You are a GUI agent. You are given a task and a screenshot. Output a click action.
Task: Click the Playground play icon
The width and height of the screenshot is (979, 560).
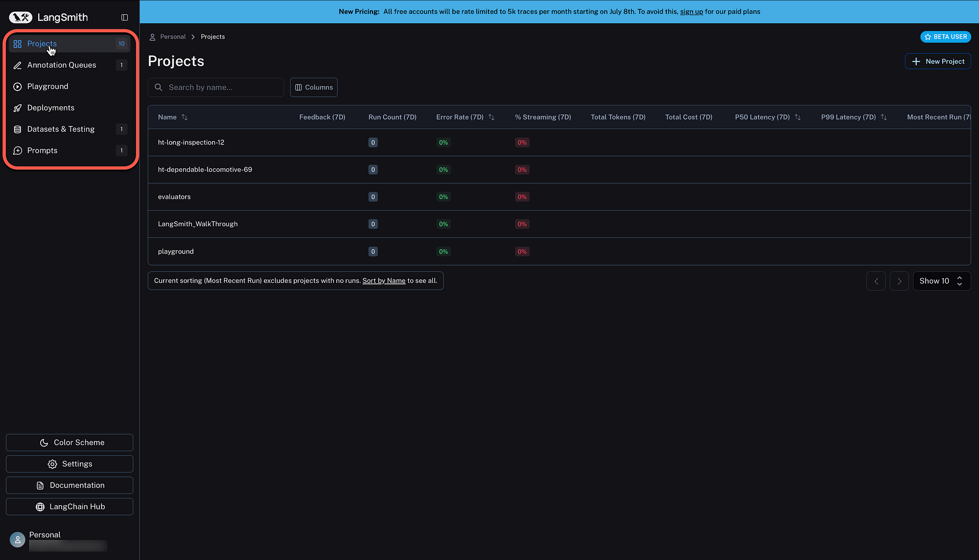18,87
